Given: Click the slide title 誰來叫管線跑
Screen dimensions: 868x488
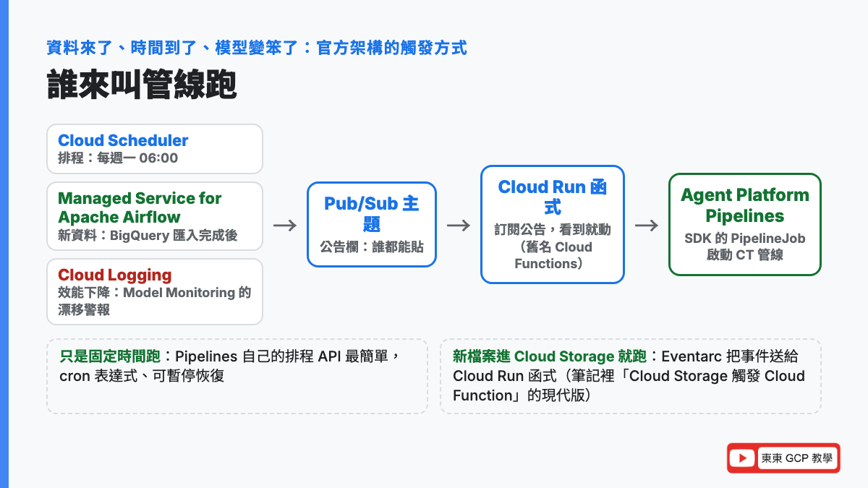Looking at the screenshot, I should (x=142, y=85).
